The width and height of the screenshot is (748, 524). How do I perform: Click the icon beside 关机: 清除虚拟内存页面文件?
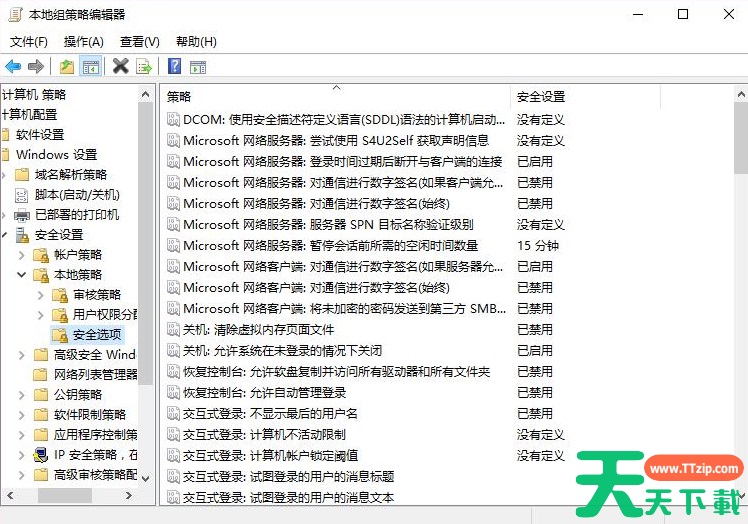(173, 329)
